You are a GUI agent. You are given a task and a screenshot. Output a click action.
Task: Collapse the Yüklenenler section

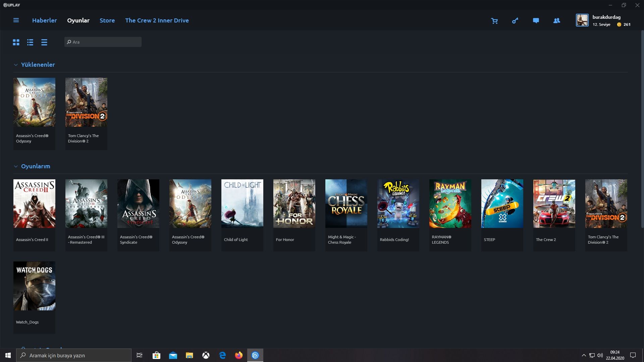coord(16,65)
